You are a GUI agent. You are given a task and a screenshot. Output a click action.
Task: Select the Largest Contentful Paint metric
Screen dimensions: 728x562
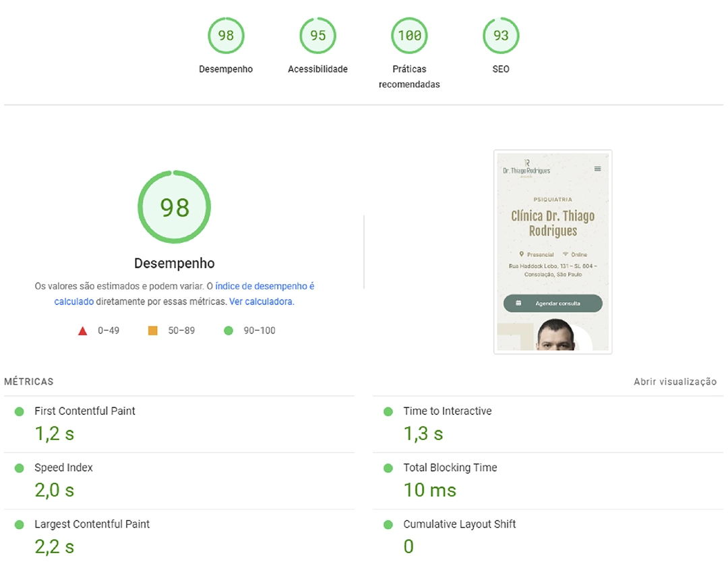point(92,524)
